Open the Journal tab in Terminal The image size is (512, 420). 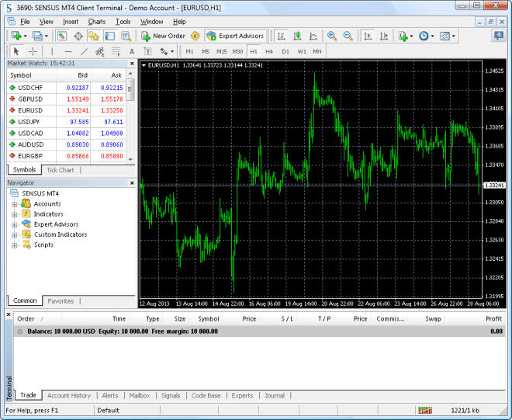pos(275,395)
